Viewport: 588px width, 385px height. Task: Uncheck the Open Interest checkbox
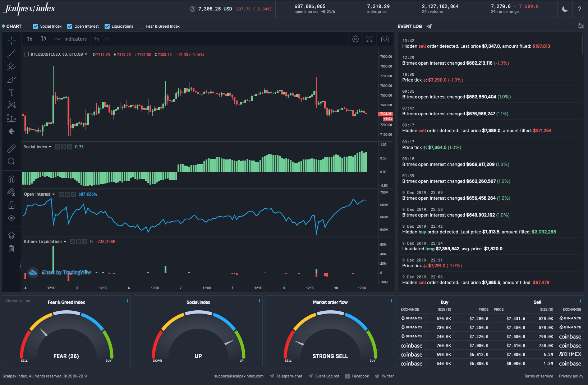(x=70, y=26)
